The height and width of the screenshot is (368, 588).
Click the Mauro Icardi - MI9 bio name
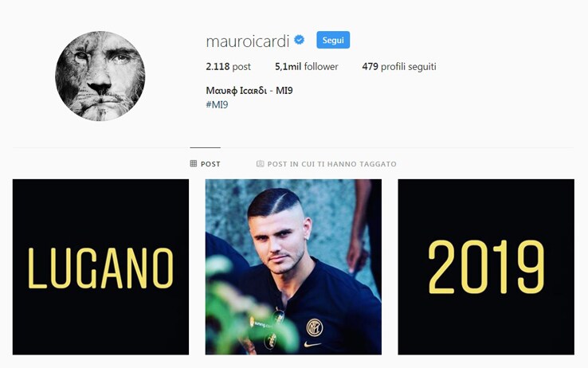249,90
